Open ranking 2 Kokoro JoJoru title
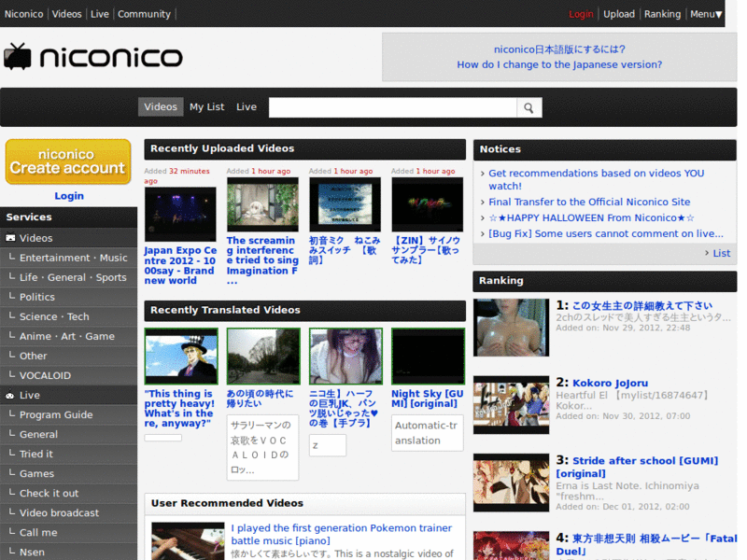This screenshot has width=747, height=560. click(x=610, y=383)
